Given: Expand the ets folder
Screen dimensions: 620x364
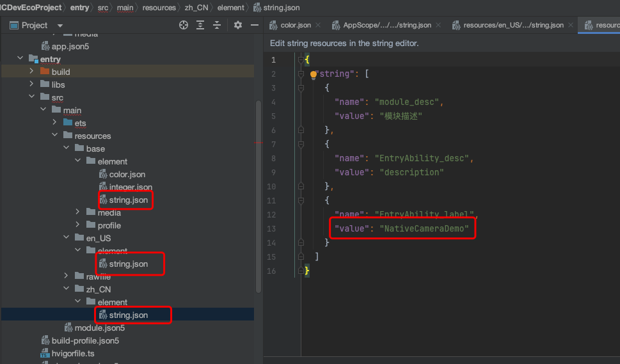Looking at the screenshot, I should pyautogui.click(x=54, y=123).
